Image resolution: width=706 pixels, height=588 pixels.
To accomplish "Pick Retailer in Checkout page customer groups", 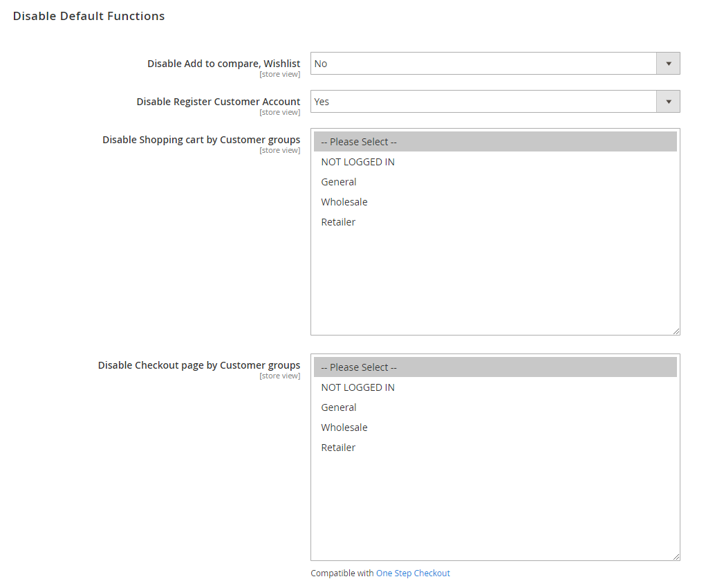I will pos(338,448).
